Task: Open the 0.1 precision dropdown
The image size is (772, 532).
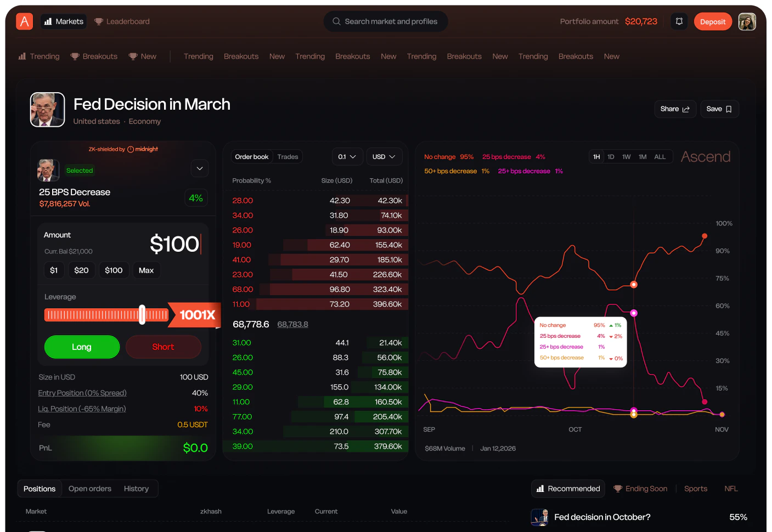Action: click(x=347, y=156)
